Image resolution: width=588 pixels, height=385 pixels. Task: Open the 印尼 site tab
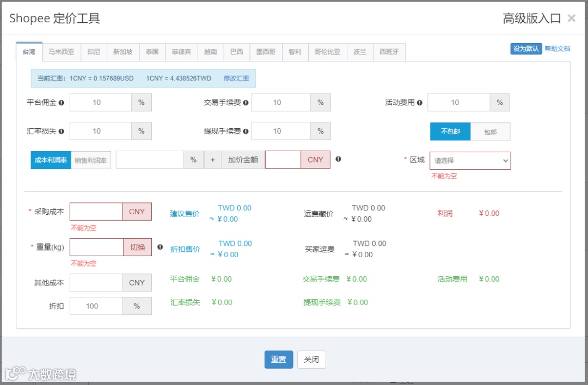(94, 52)
